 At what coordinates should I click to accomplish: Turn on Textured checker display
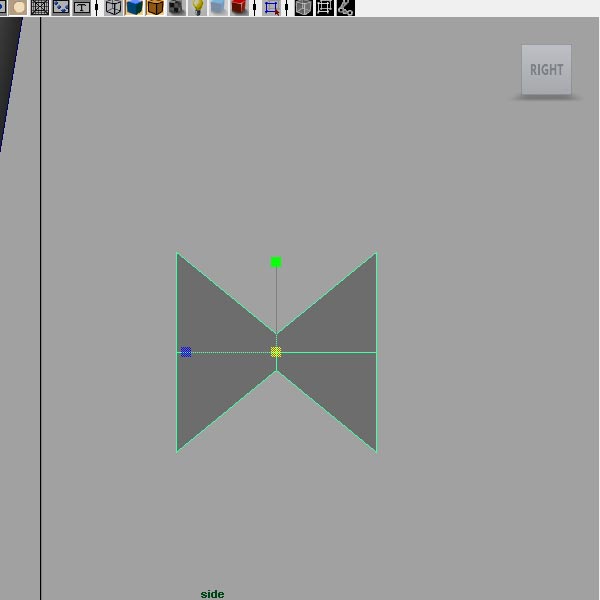(176, 7)
